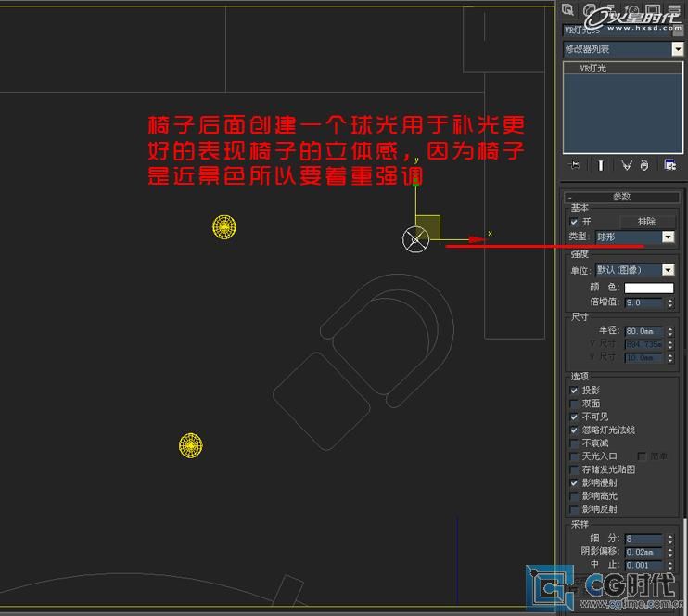The image size is (688, 616).
Task: Enable the 天光入口 checkbox
Action: tap(573, 456)
